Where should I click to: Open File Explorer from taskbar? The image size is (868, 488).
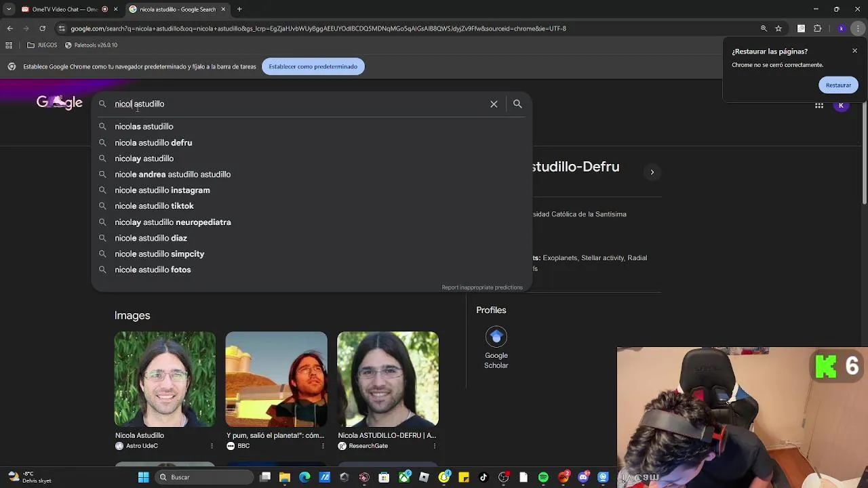point(285,477)
